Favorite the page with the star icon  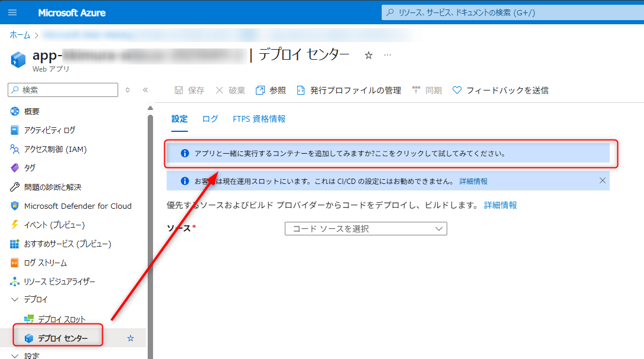tap(369, 55)
